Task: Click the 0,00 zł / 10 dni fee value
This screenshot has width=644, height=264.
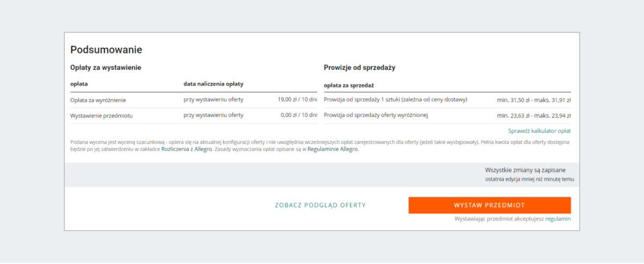Action: click(299, 115)
